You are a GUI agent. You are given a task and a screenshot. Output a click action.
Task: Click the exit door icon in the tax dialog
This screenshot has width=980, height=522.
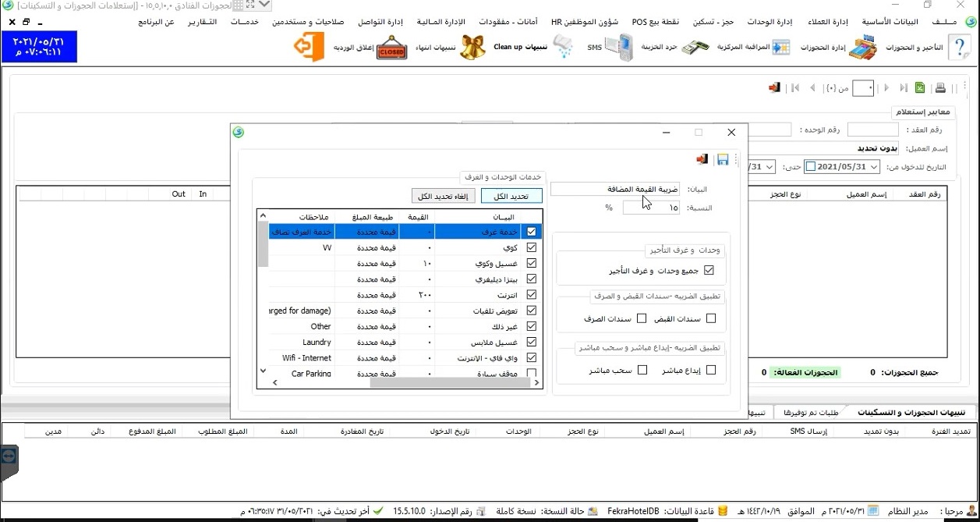(x=702, y=160)
